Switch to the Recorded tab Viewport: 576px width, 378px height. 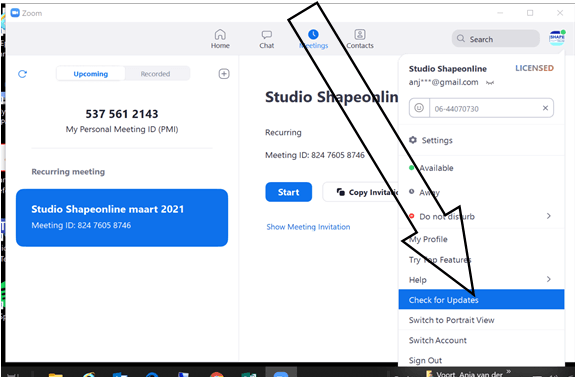click(x=156, y=74)
